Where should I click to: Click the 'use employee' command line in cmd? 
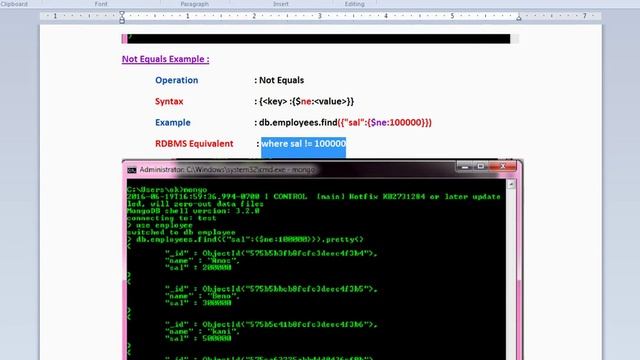tap(160, 225)
